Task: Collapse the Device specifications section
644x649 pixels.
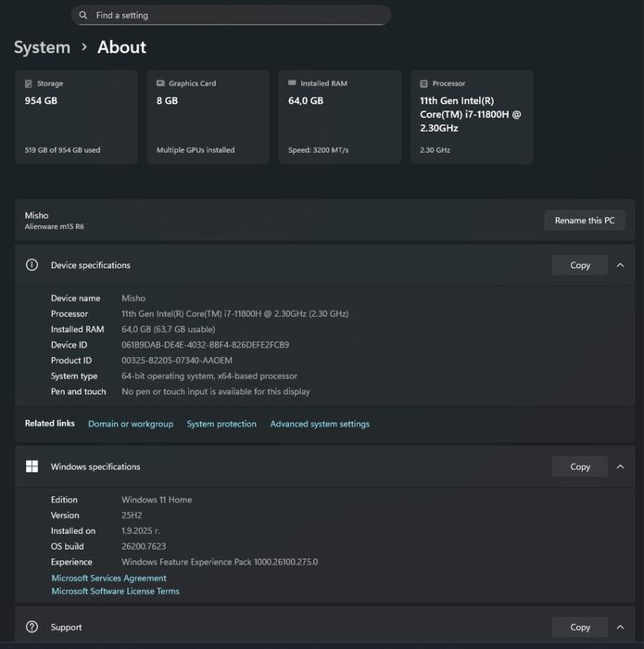Action: coord(620,265)
